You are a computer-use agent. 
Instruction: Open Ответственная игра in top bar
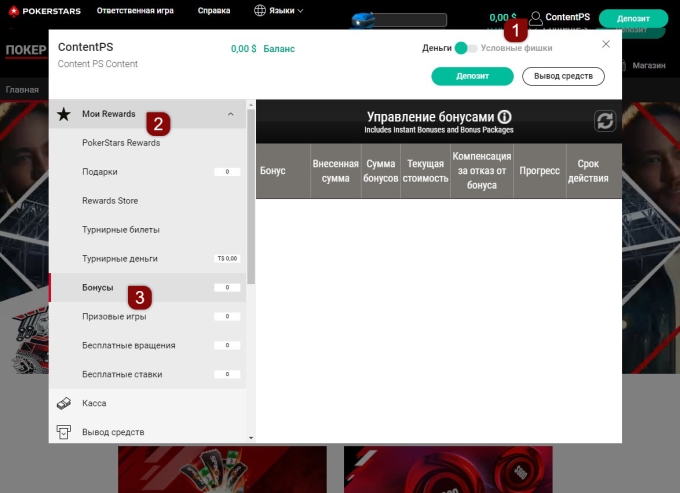(135, 10)
